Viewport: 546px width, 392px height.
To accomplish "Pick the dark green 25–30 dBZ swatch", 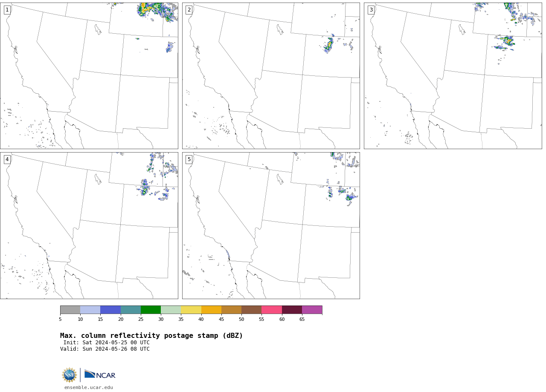I will (x=151, y=310).
